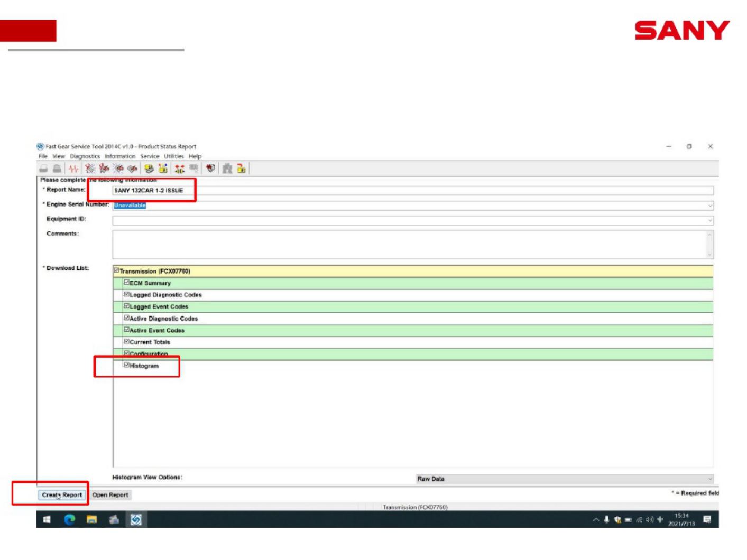
Task: Open the Utilities menu
Action: [173, 156]
